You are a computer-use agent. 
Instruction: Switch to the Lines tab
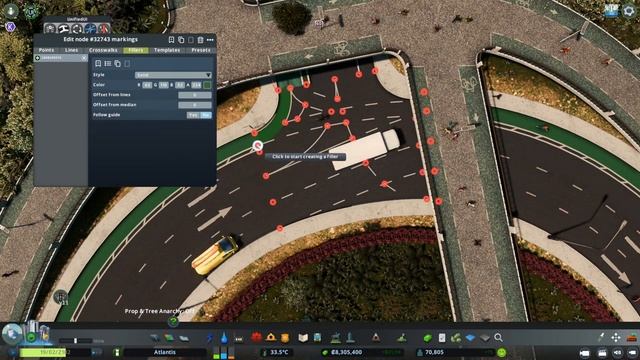tap(71, 50)
